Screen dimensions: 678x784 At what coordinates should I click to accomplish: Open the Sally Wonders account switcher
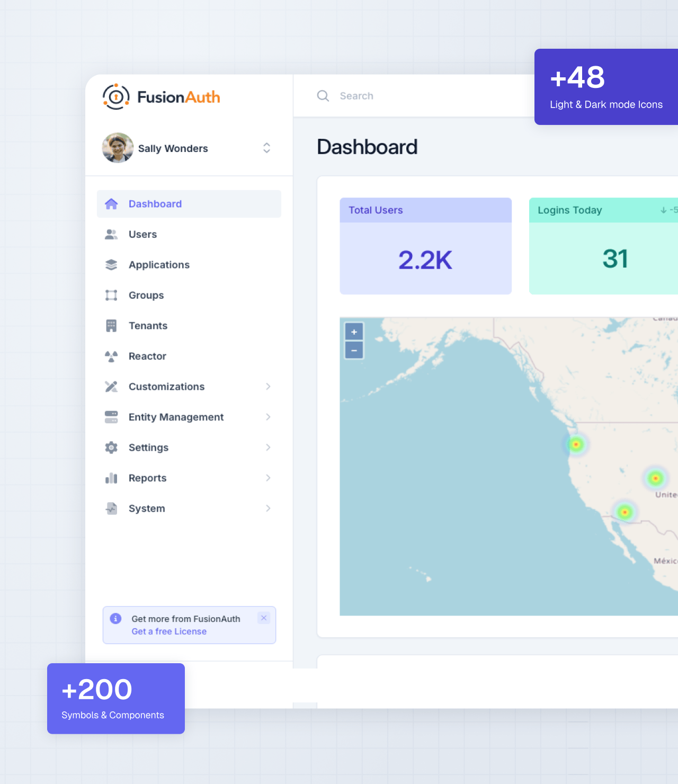tap(267, 148)
